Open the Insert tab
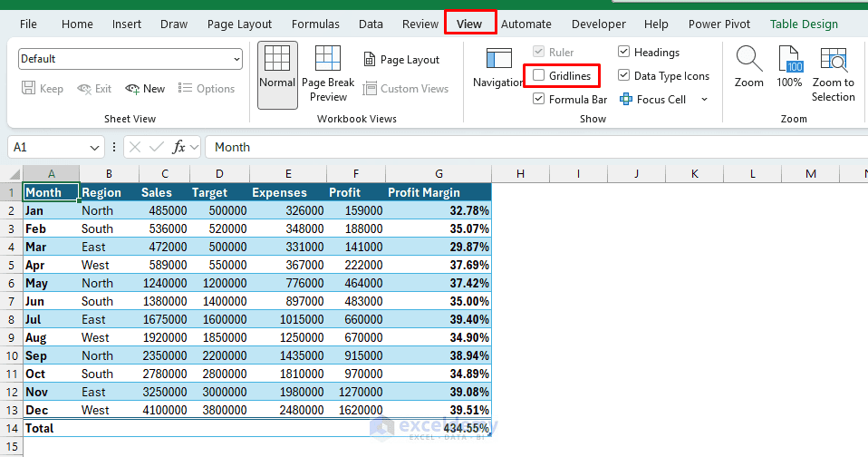 [126, 24]
